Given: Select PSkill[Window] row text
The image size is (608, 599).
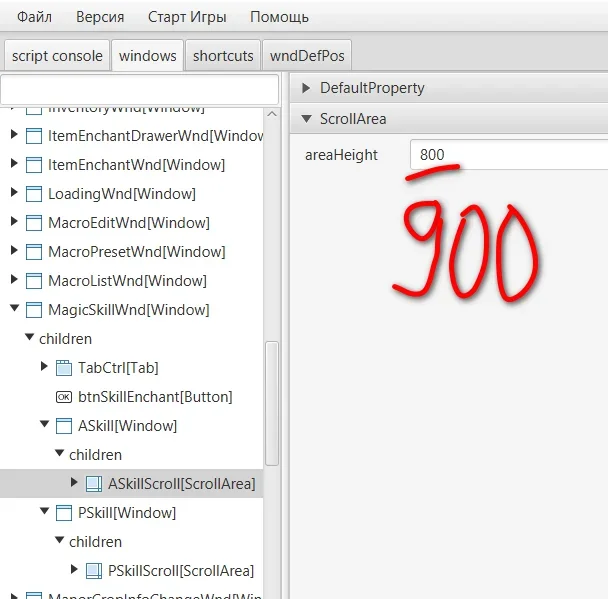Looking at the screenshot, I should pos(127,513).
